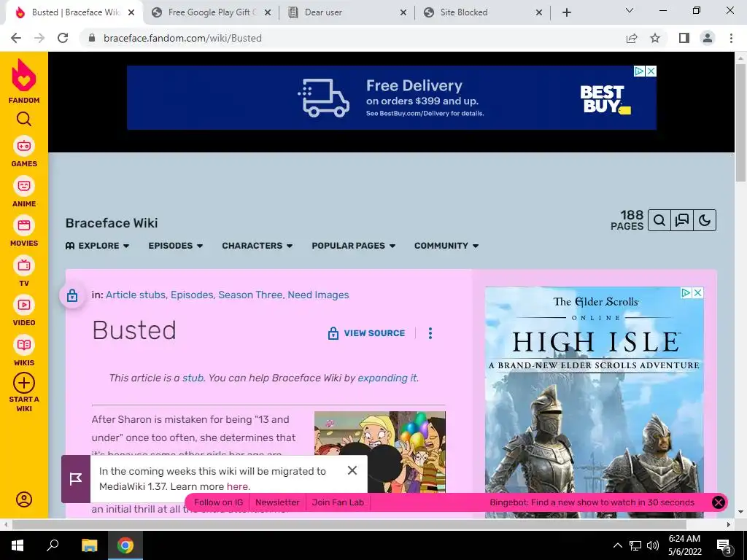
Task: Open Chrome profile avatar
Action: click(x=708, y=38)
